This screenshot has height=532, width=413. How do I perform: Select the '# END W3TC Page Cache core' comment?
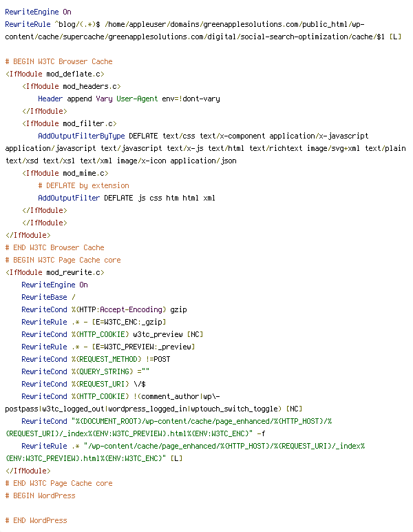tap(59, 484)
